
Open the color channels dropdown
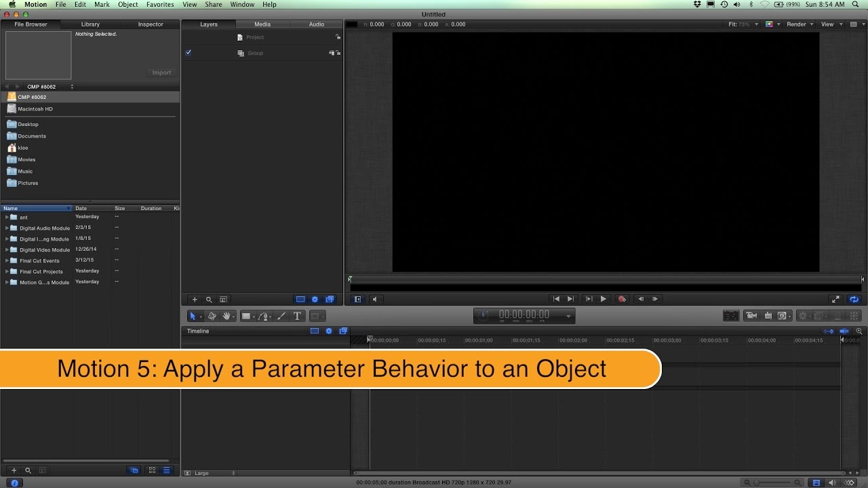tap(772, 24)
